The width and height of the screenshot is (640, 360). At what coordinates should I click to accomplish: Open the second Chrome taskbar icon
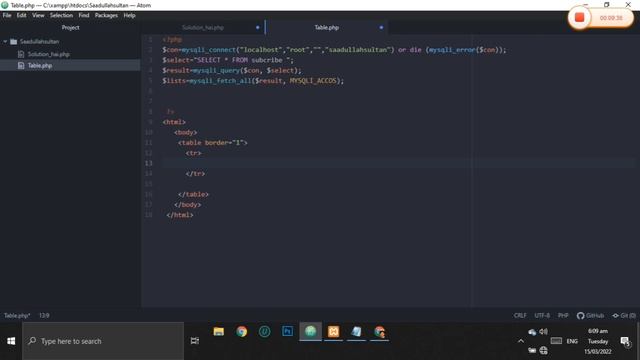pyautogui.click(x=379, y=331)
